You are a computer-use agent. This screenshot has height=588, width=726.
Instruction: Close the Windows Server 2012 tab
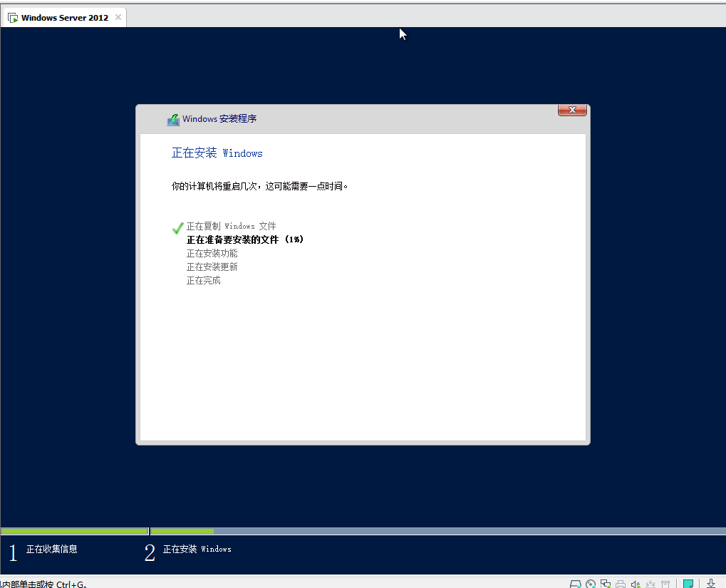point(118,17)
